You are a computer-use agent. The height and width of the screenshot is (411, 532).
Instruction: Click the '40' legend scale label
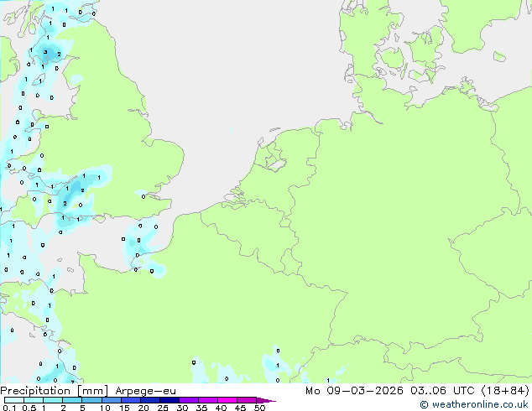point(221,408)
